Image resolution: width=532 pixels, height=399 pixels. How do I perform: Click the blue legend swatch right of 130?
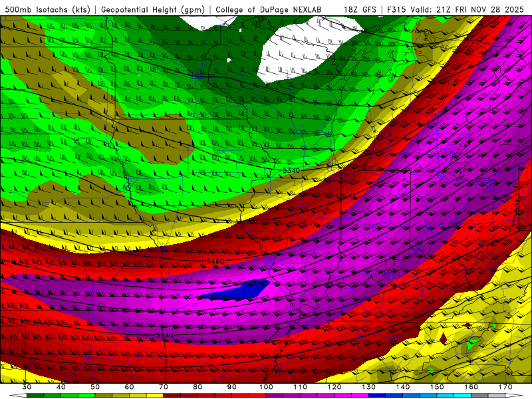click(x=377, y=396)
